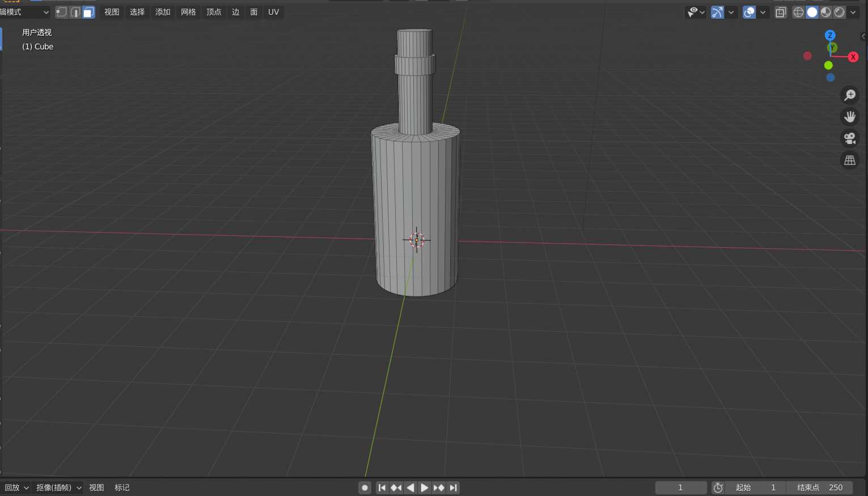868x496 pixels.
Task: Expand the visibility options dropdown arrow
Action: (703, 12)
